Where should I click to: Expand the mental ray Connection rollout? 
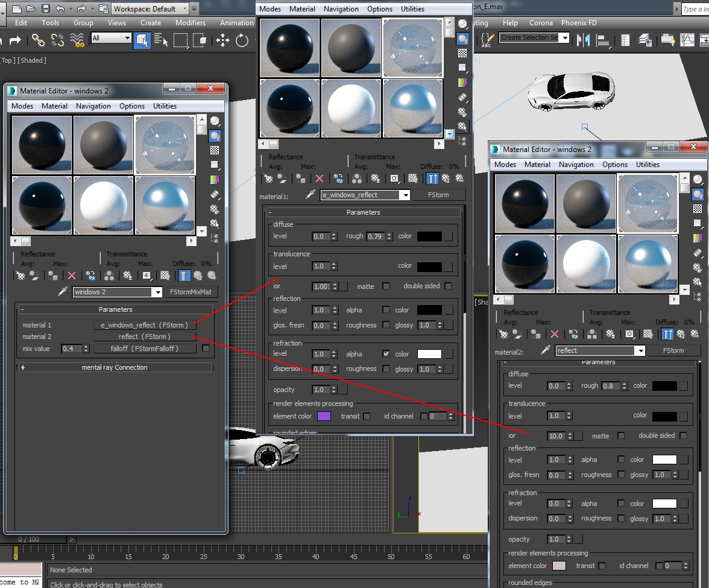coord(115,367)
